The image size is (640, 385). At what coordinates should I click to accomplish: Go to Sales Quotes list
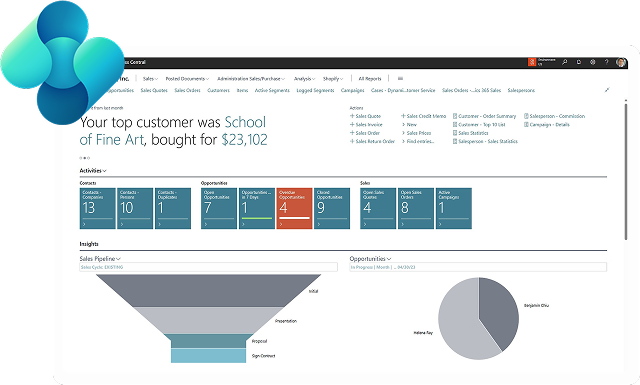pos(154,90)
